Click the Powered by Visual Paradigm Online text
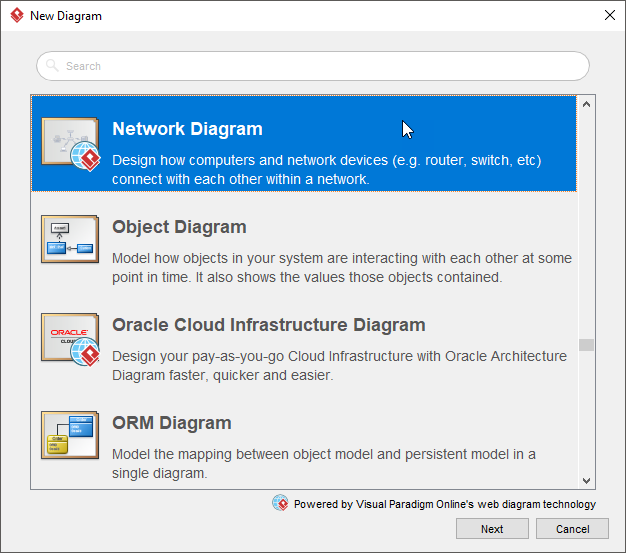 (x=444, y=504)
